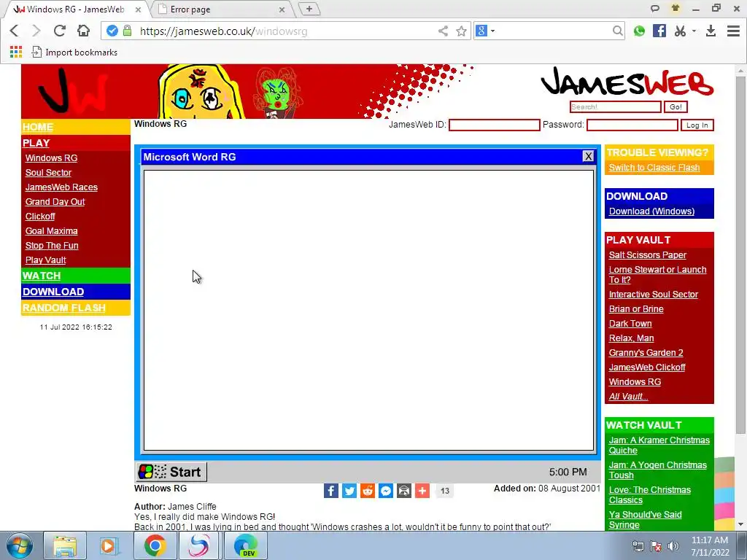Focus the Password input field
The width and height of the screenshot is (747, 560).
point(632,125)
